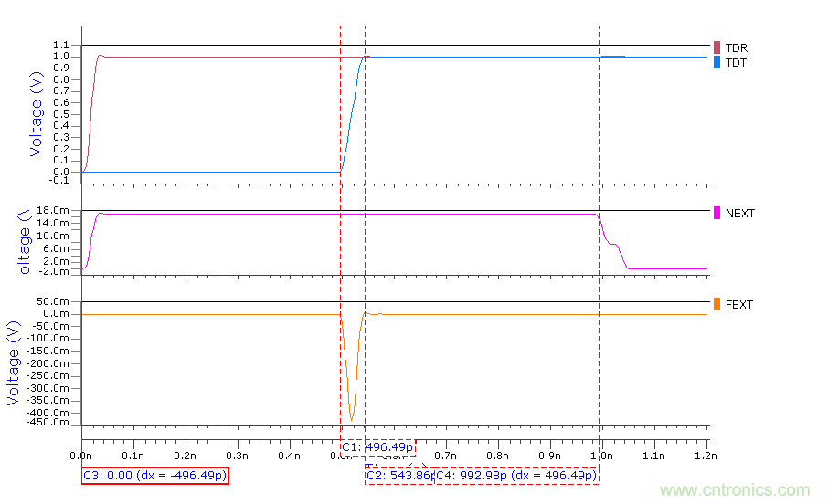The image size is (828, 504).
Task: Click the C4: 992.98p cursor label
Action: 515,476
